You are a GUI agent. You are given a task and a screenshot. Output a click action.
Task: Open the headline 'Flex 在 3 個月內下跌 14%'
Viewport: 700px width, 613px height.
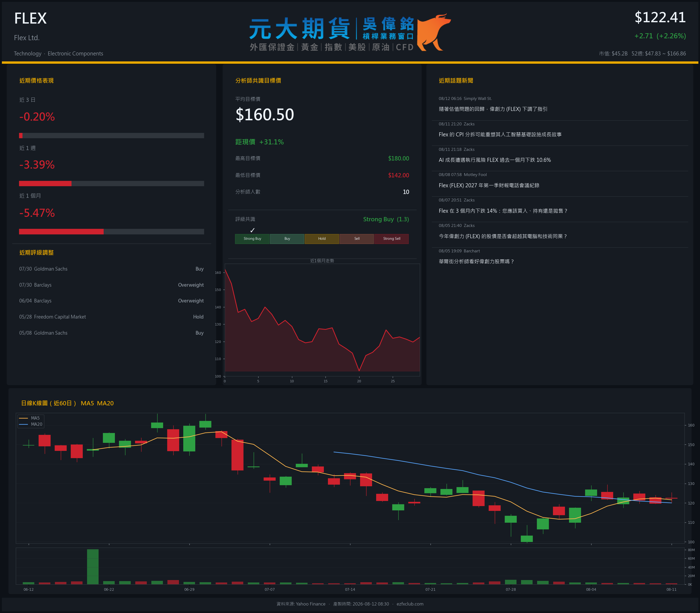pyautogui.click(x=503, y=211)
